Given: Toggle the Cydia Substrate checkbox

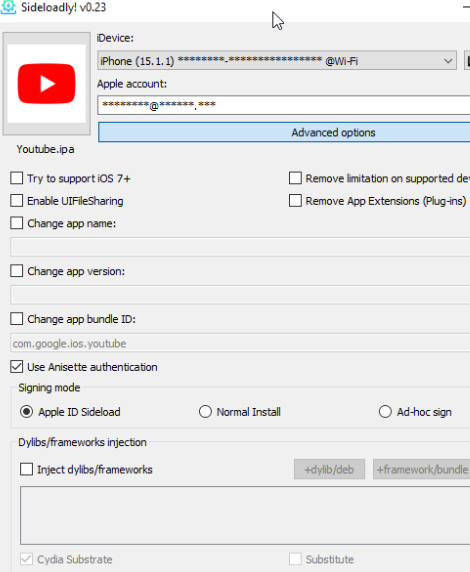Looking at the screenshot, I should [26, 559].
